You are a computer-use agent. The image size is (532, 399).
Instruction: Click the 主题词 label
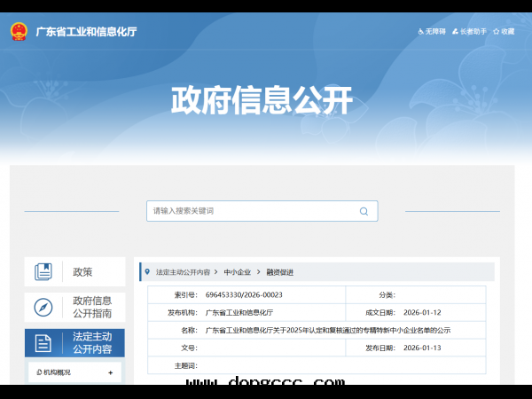point(186,365)
